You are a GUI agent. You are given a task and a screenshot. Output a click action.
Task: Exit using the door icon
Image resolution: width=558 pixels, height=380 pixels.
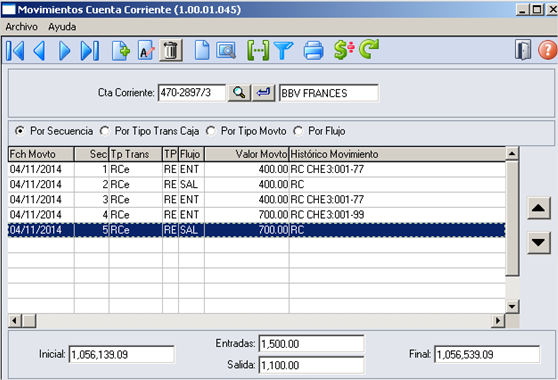[523, 50]
